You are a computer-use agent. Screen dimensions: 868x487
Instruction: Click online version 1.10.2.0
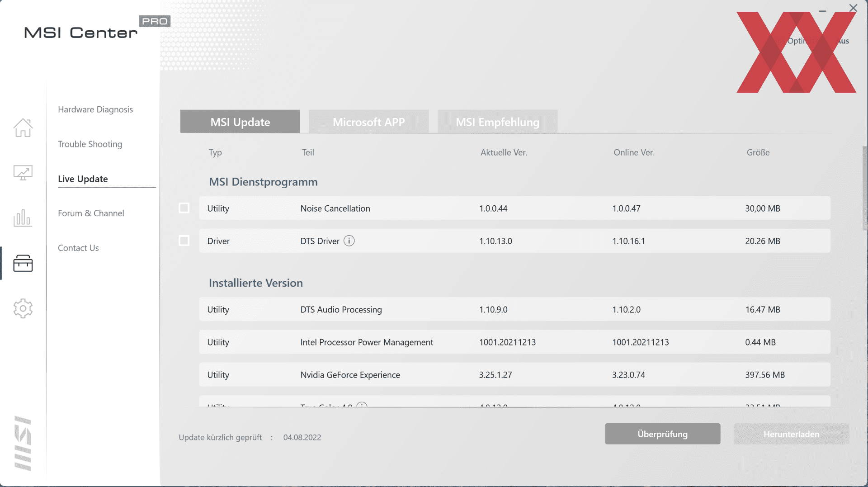tap(626, 310)
